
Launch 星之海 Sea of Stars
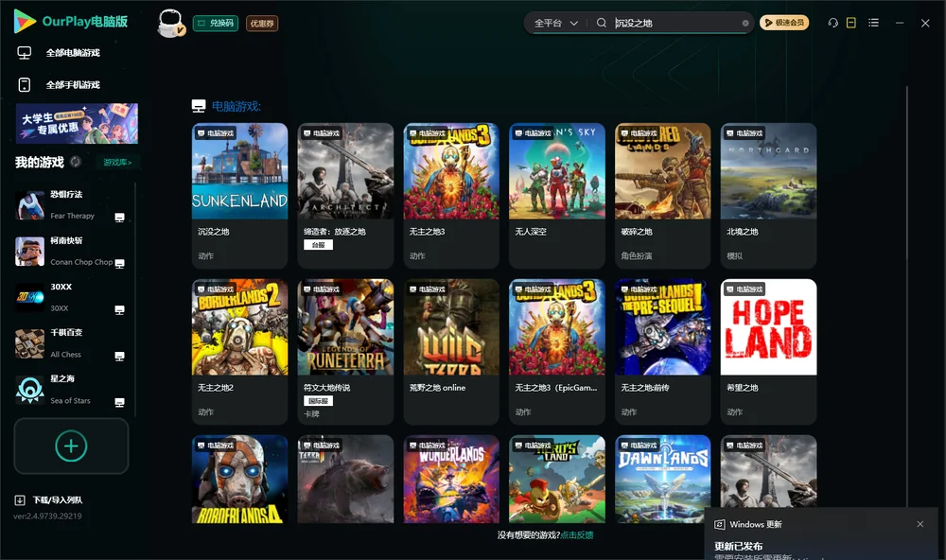tap(71, 390)
